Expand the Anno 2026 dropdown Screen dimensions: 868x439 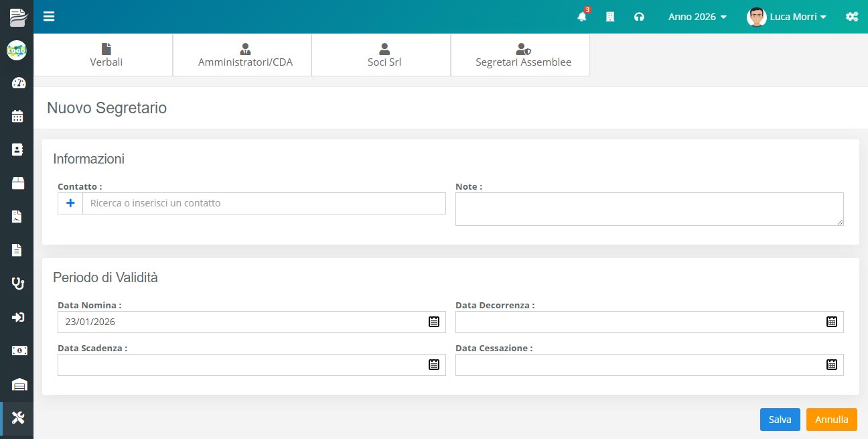[697, 17]
